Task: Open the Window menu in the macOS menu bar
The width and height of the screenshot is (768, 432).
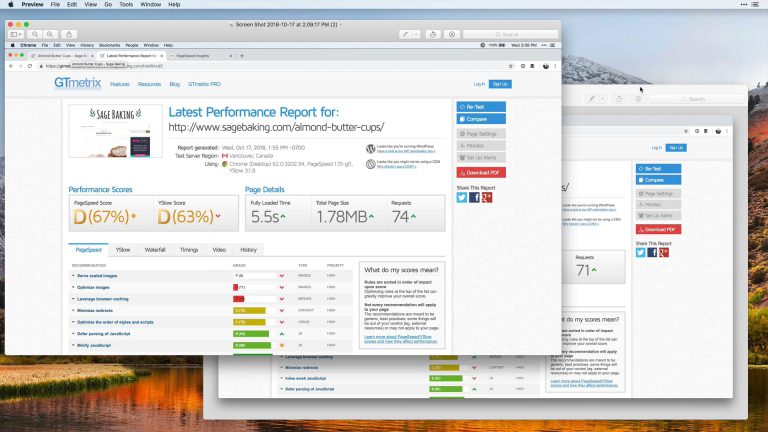Action: [x=150, y=4]
